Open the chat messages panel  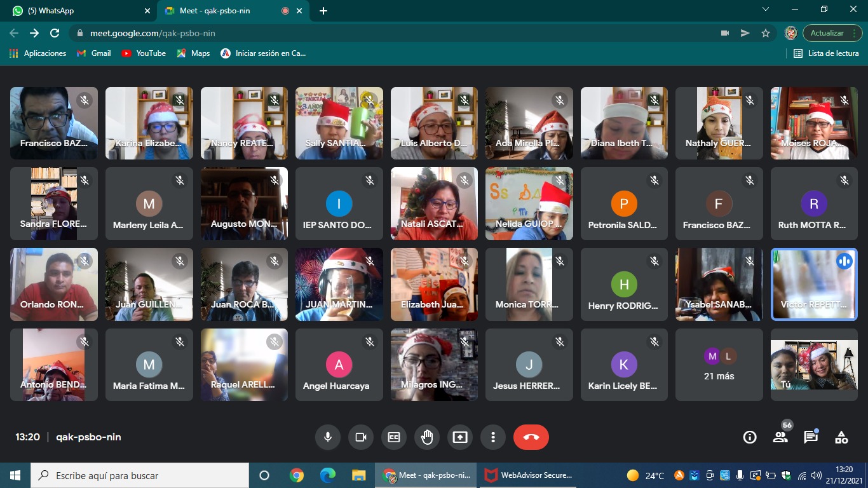click(x=811, y=437)
